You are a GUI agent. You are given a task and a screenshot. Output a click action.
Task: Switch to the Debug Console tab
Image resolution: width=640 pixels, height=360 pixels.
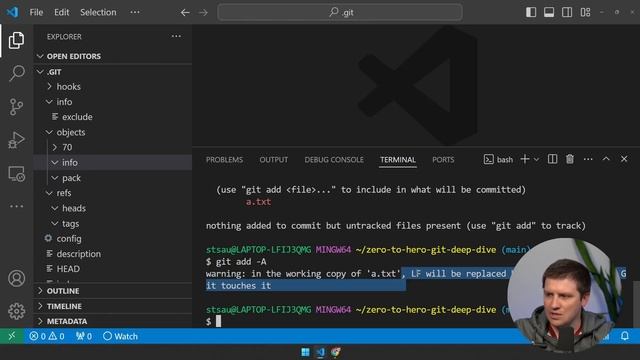[334, 160]
